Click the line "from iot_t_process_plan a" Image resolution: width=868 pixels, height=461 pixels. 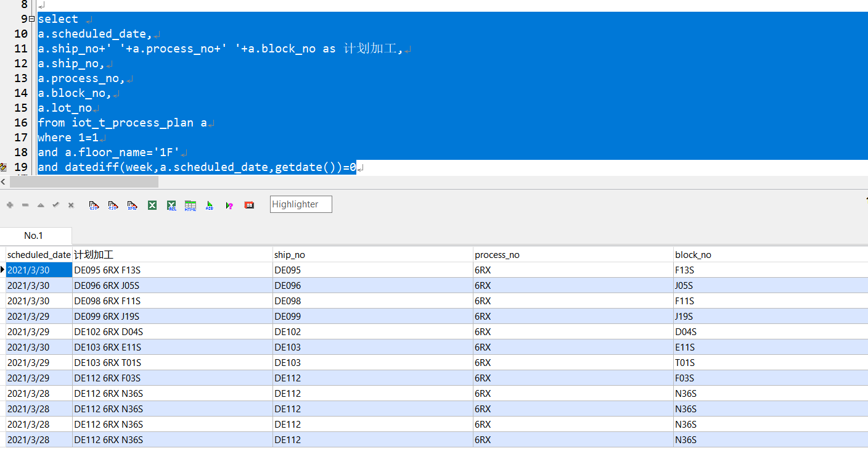coord(122,123)
